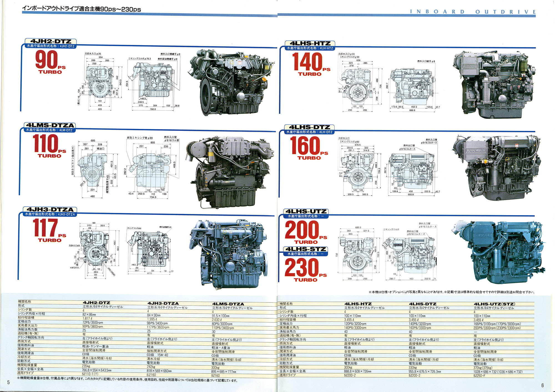Click the 'SZ110-1(T)' compatible drive value

coord(90,374)
